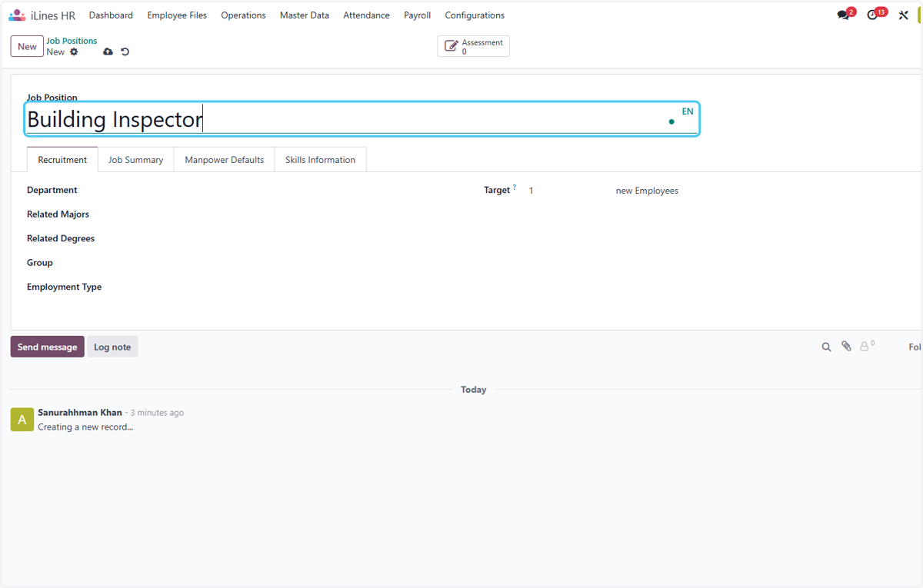Open the Related Majors selection field

[x=292, y=214]
